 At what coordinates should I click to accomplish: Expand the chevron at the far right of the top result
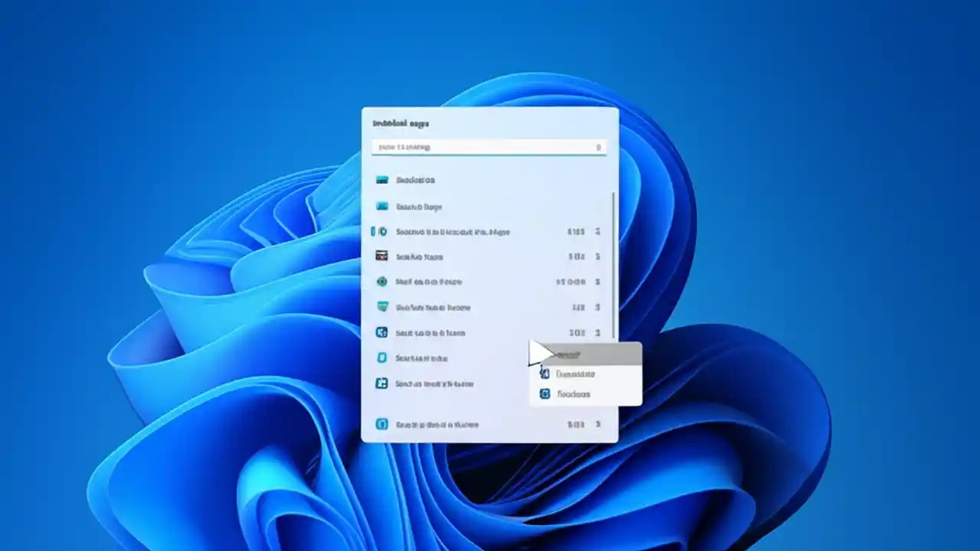coord(598,232)
